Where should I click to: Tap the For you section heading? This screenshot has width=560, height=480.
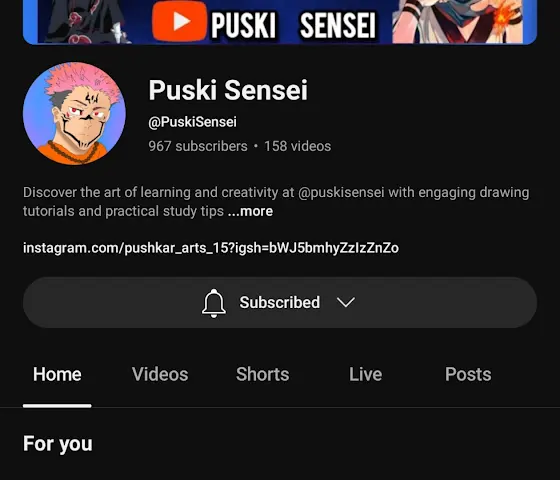[x=58, y=444]
